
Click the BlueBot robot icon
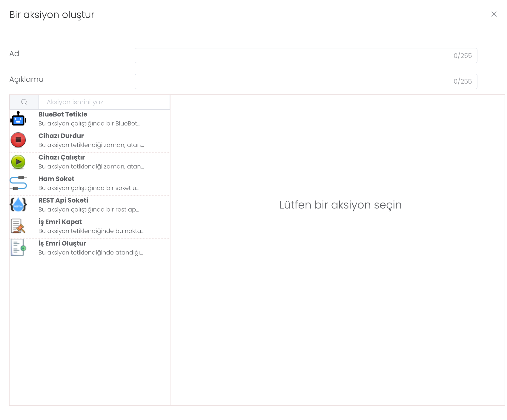point(18,119)
